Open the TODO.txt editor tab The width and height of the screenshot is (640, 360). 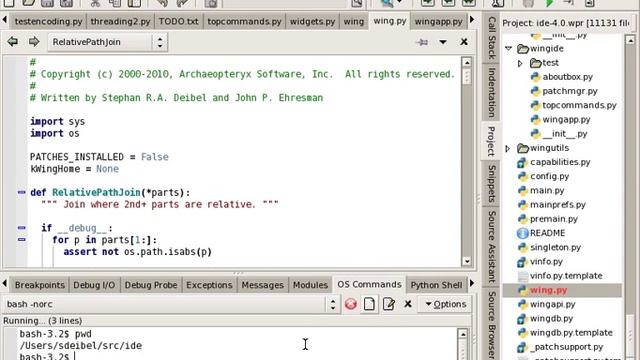click(178, 21)
